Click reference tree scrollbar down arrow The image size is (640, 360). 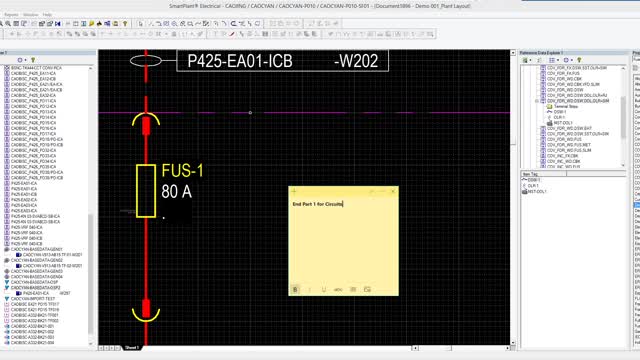point(623,165)
